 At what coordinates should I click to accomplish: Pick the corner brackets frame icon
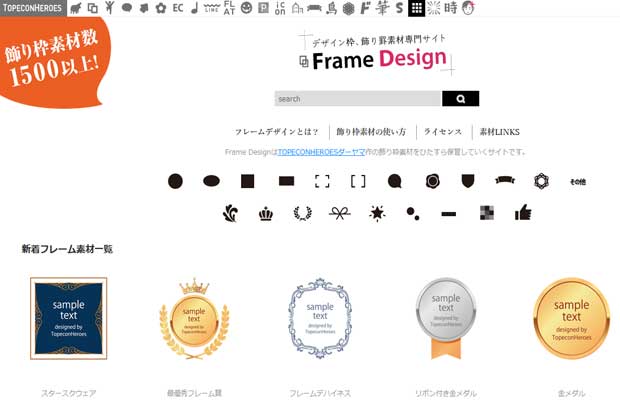(x=322, y=181)
